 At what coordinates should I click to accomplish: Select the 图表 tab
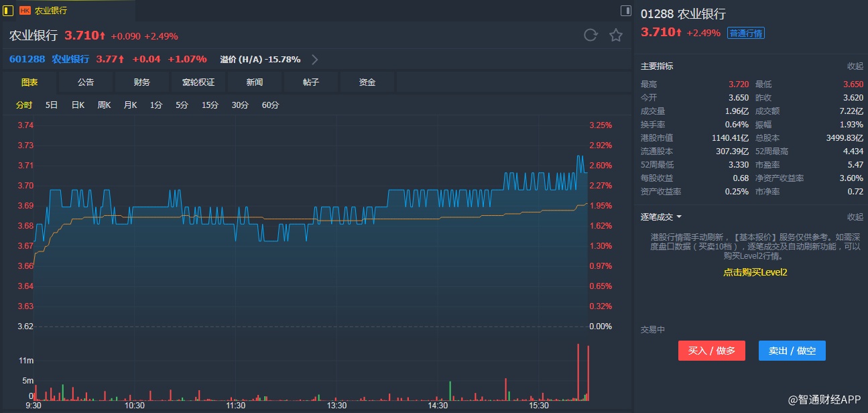click(x=29, y=82)
